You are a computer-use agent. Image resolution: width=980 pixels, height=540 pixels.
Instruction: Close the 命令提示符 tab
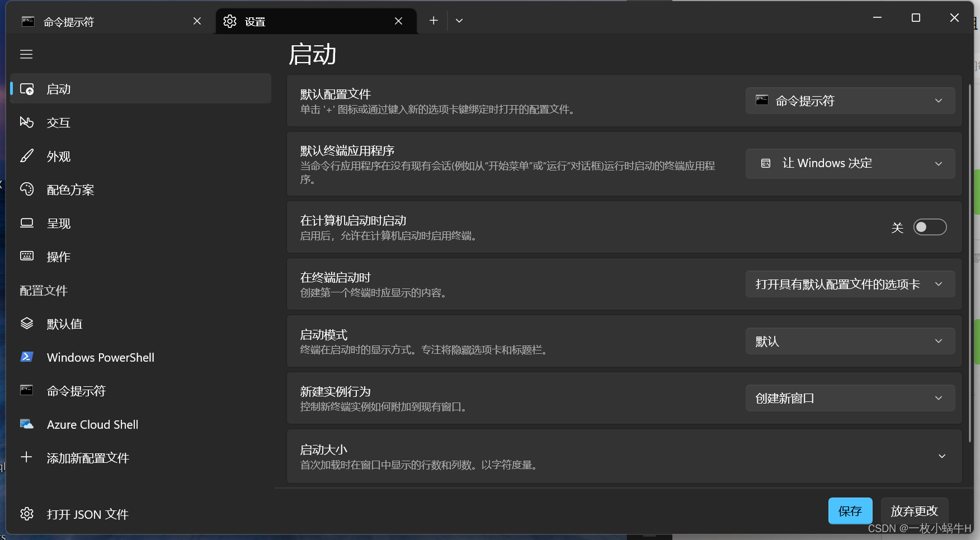(x=197, y=21)
